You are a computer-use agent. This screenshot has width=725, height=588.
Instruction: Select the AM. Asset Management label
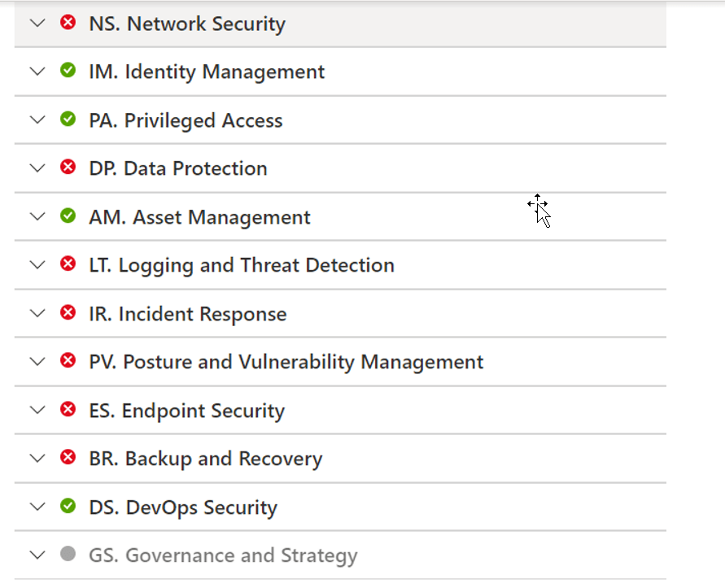pyautogui.click(x=199, y=217)
